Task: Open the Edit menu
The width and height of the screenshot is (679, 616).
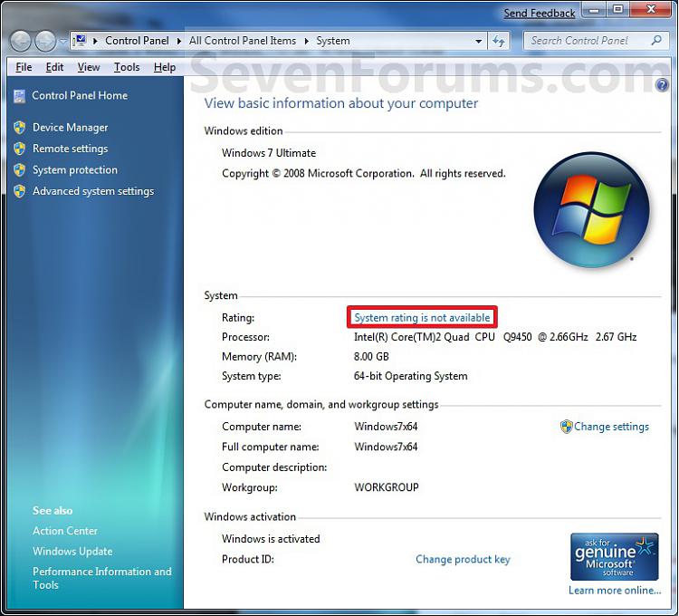Action: (54, 67)
